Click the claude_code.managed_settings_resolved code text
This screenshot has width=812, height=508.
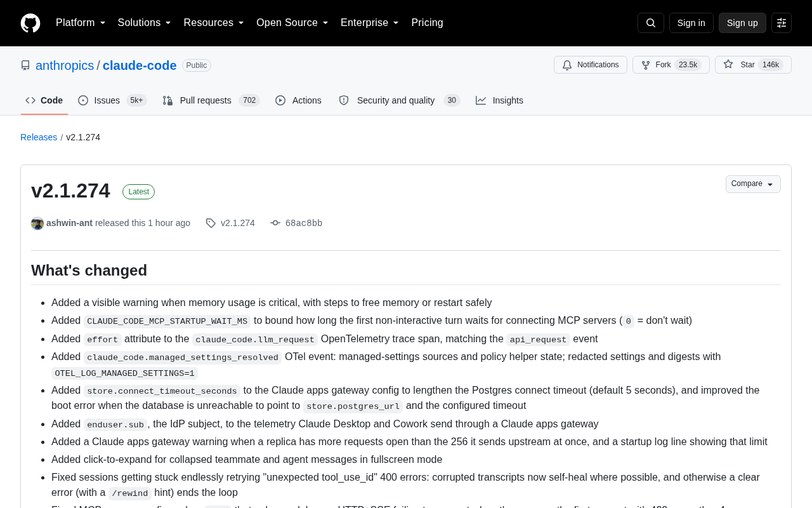tap(183, 358)
